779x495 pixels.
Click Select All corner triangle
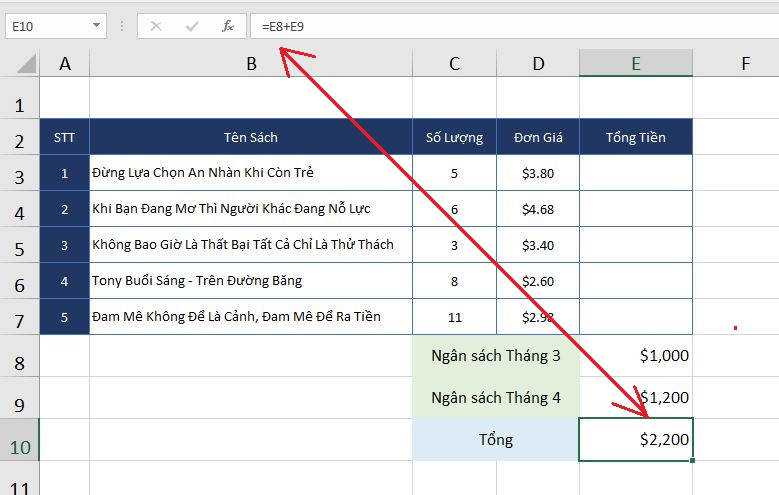[26, 64]
